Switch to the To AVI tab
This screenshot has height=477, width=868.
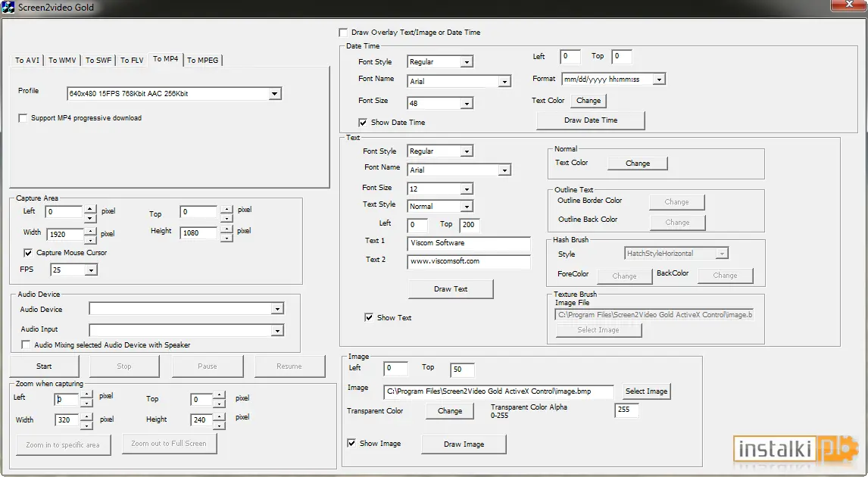(x=27, y=61)
